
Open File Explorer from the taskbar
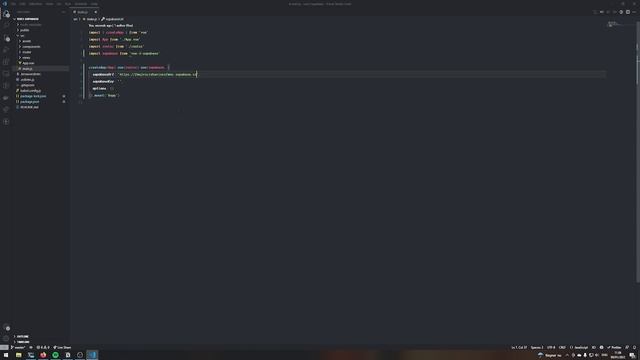coord(18,356)
